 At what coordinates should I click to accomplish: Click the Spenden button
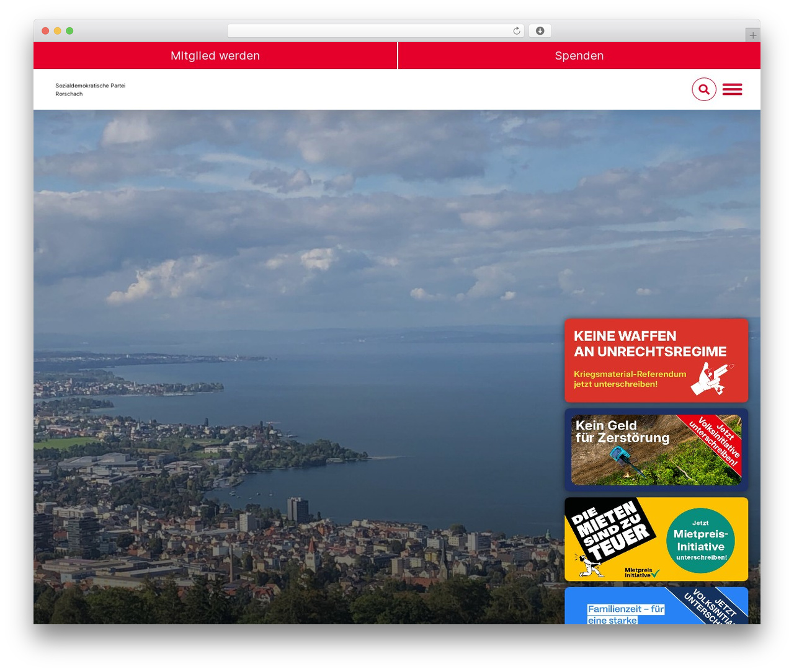tap(579, 56)
